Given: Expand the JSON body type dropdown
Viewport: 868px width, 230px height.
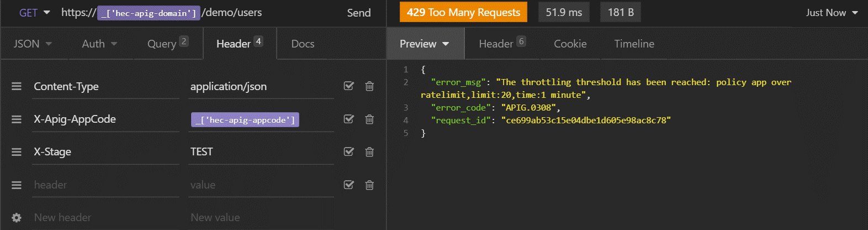Looking at the screenshot, I should (x=33, y=44).
